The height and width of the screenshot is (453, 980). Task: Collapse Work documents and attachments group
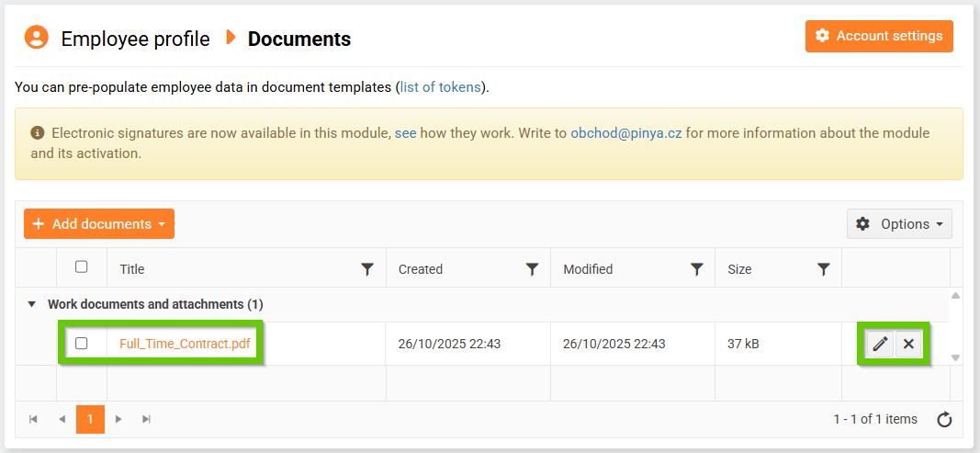32,304
